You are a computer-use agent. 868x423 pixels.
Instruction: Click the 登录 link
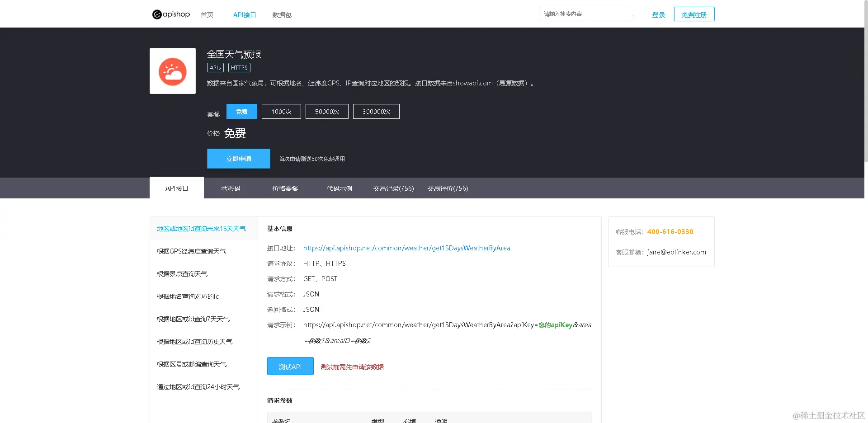click(658, 15)
